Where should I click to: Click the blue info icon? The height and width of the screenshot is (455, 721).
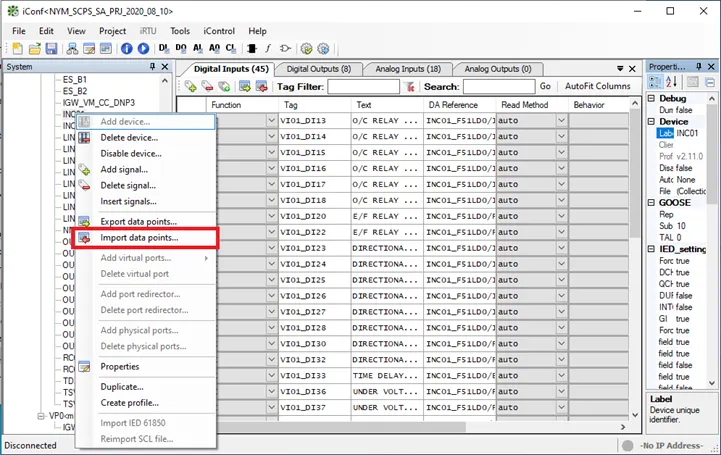[x=126, y=48]
